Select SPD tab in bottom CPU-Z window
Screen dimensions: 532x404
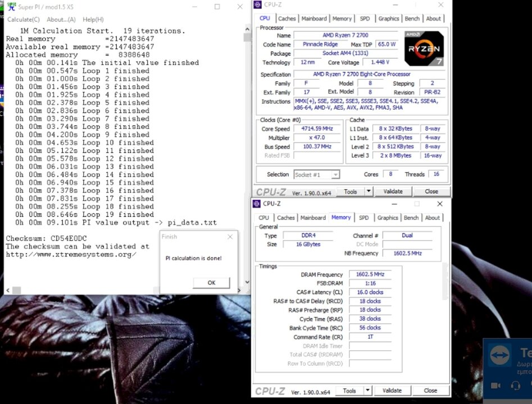point(363,218)
